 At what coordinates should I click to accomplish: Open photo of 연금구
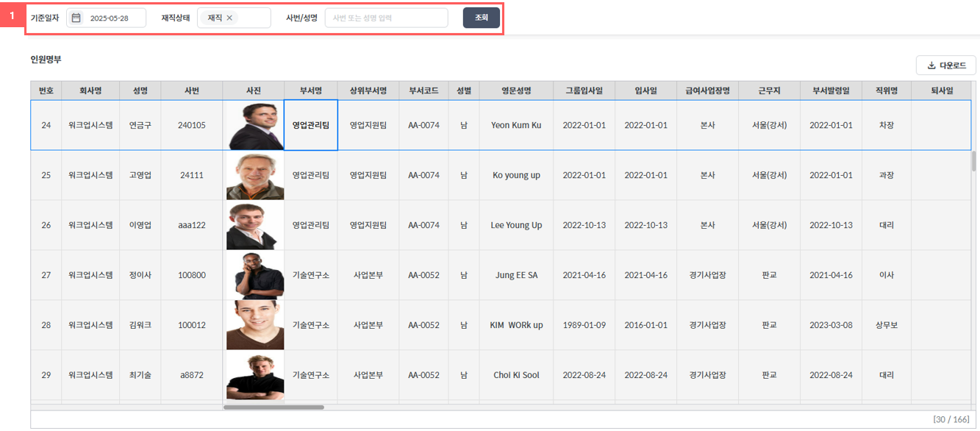254,125
